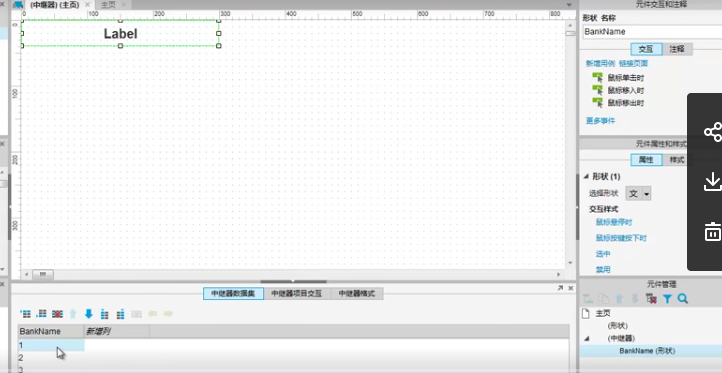Select (中继器) item in 元件管理
This screenshot has width=722, height=373.
click(x=620, y=338)
